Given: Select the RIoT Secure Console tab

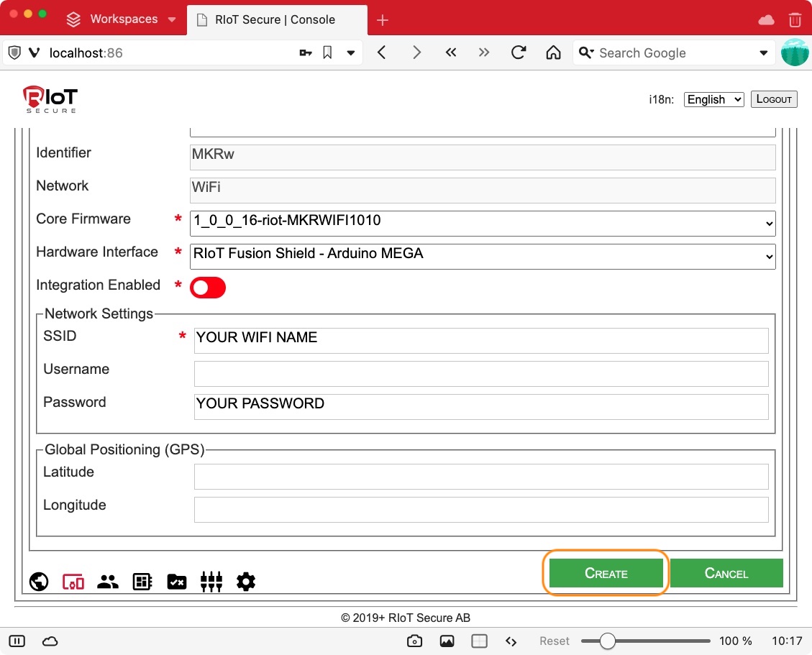Looking at the screenshot, I should click(275, 19).
